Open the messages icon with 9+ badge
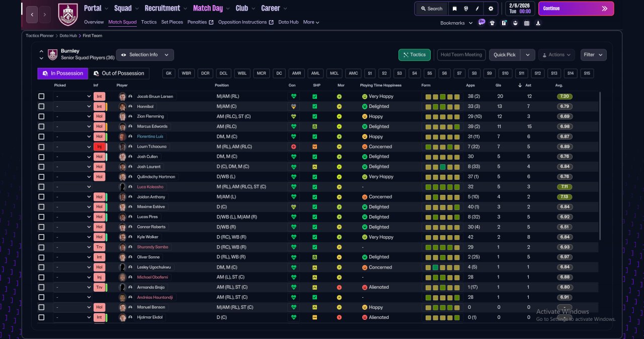 pyautogui.click(x=481, y=23)
